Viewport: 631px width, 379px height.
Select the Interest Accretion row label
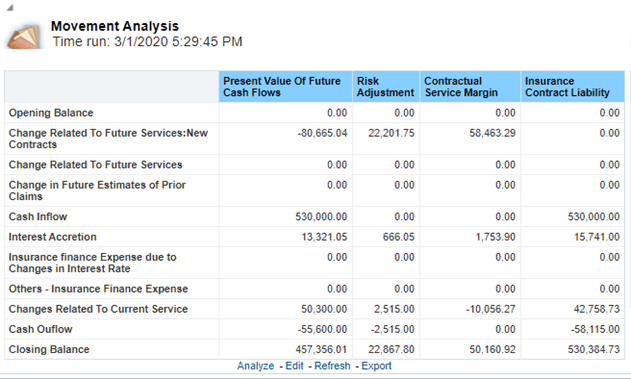tap(53, 237)
